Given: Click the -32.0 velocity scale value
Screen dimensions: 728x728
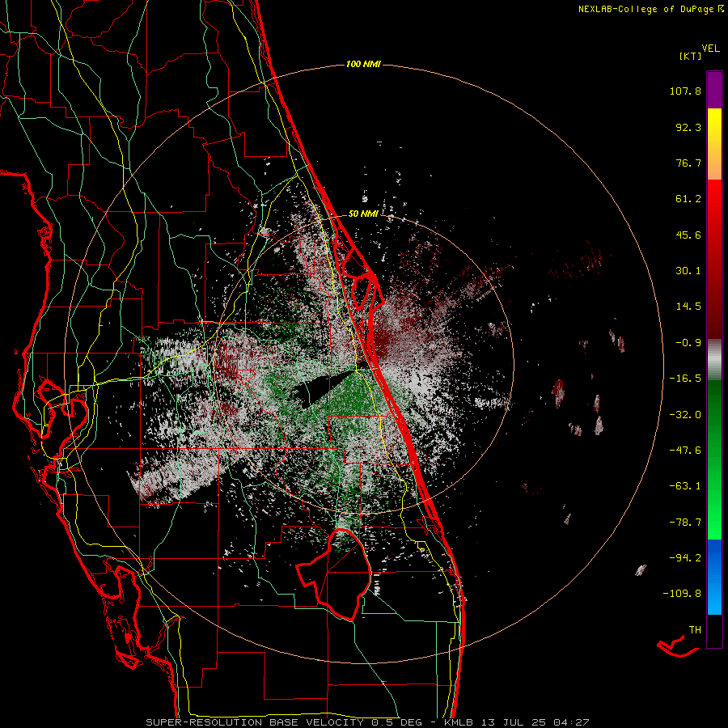Looking at the screenshot, I should [x=685, y=415].
